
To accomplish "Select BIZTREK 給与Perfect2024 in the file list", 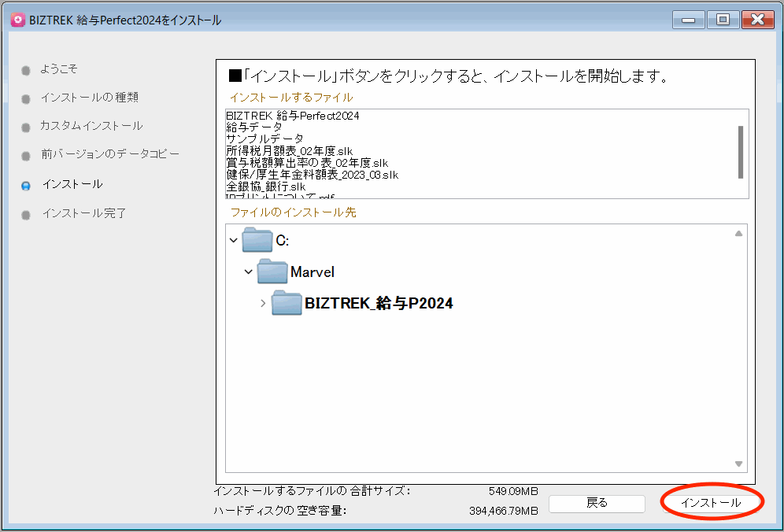I will [x=293, y=116].
